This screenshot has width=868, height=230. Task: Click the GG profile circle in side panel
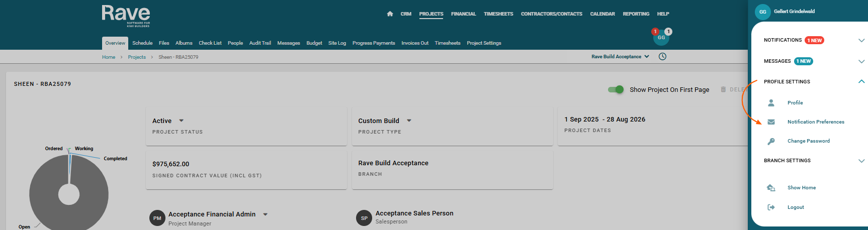763,12
